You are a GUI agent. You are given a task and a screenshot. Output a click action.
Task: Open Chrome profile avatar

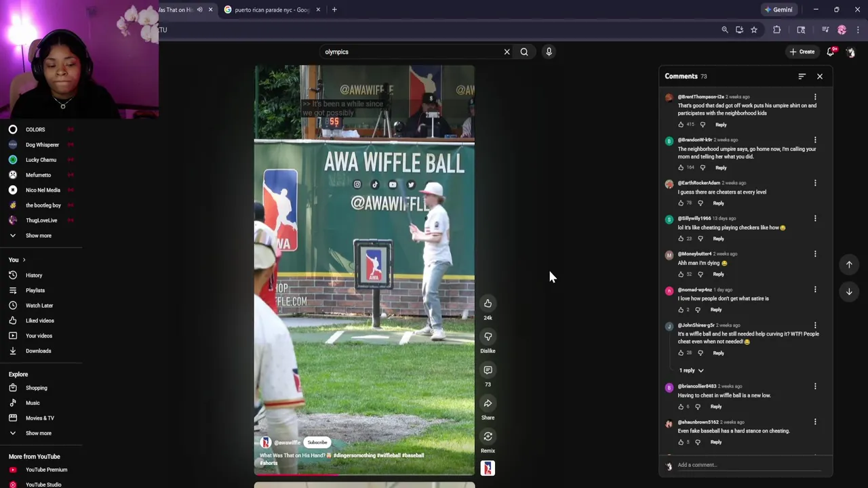[x=842, y=30]
